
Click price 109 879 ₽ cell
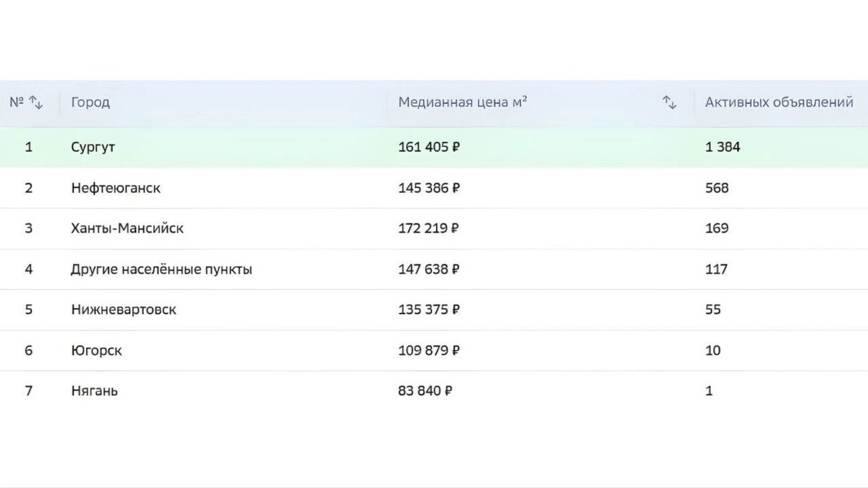(x=429, y=351)
